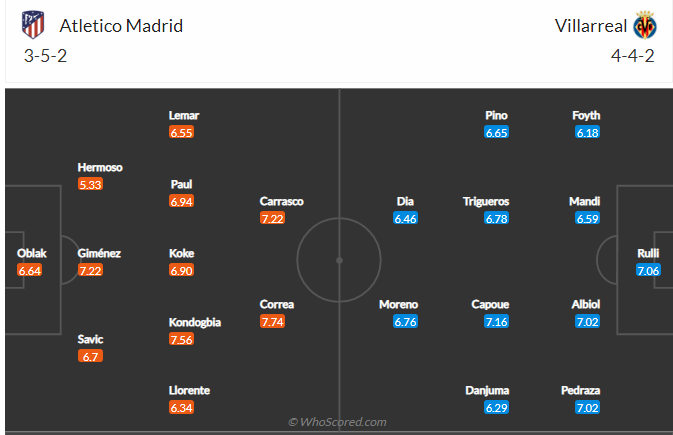Click the Villarreal club crest
The width and height of the screenshot is (673, 435).
tap(644, 25)
